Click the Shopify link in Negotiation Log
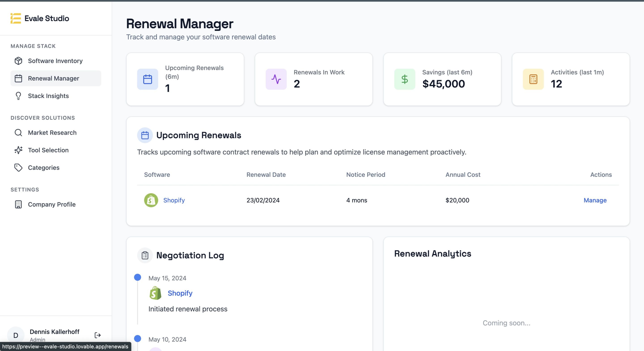Image resolution: width=644 pixels, height=351 pixels. tap(180, 293)
